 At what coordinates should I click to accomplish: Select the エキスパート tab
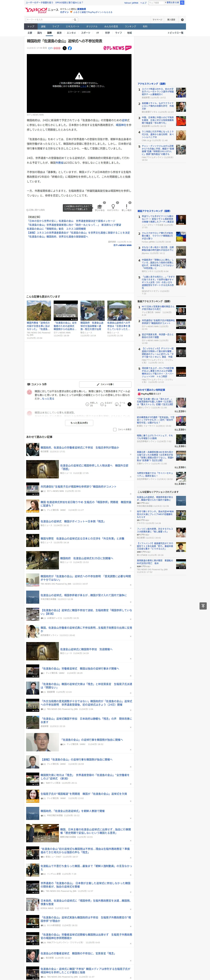(x=72, y=26)
